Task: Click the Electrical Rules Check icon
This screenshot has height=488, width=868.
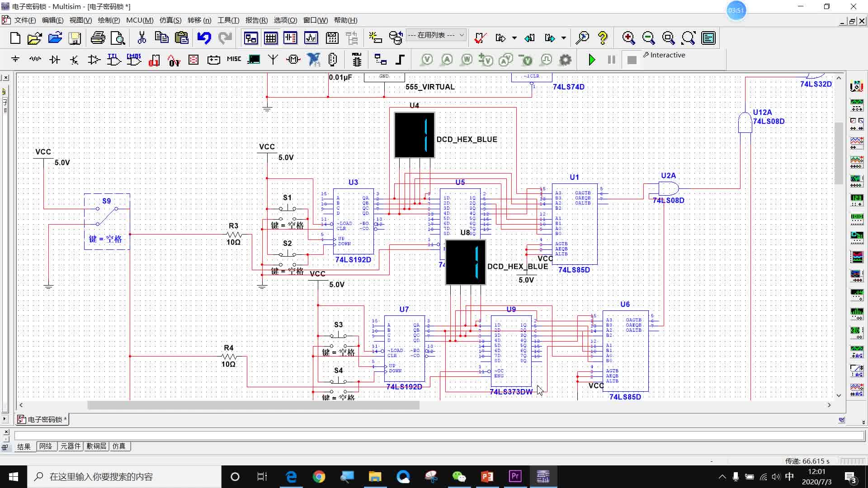Action: pyautogui.click(x=480, y=38)
